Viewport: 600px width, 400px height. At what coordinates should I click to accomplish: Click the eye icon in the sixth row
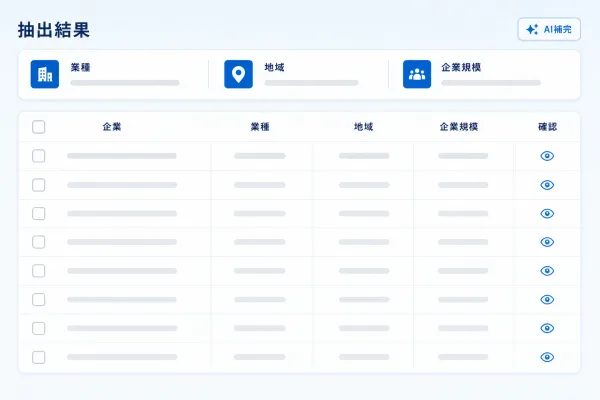[547, 299]
